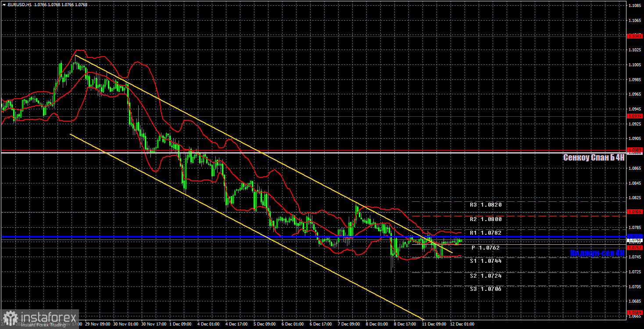Click the red 1.0889 price tag
The height and width of the screenshot is (329, 644).
[635, 150]
